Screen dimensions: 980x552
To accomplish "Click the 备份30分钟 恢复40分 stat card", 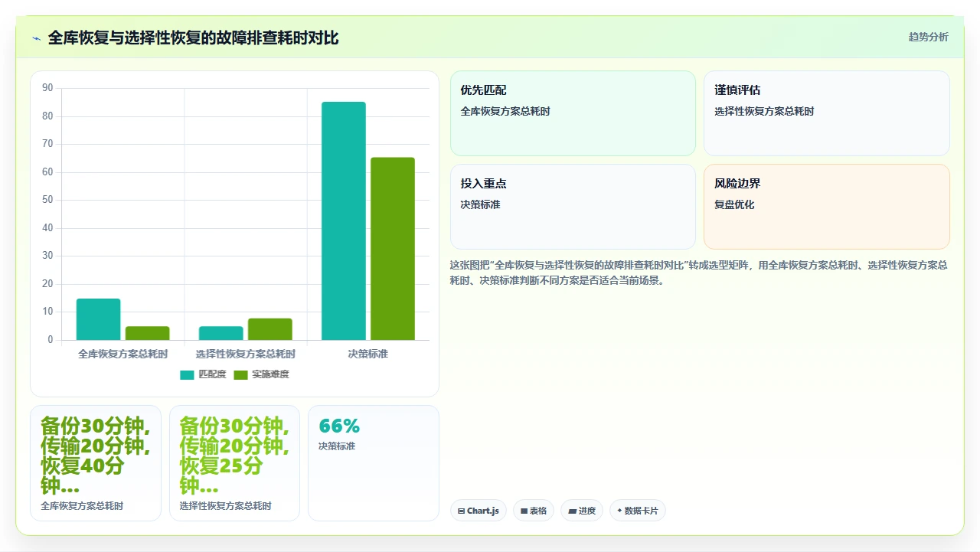I will click(x=96, y=463).
